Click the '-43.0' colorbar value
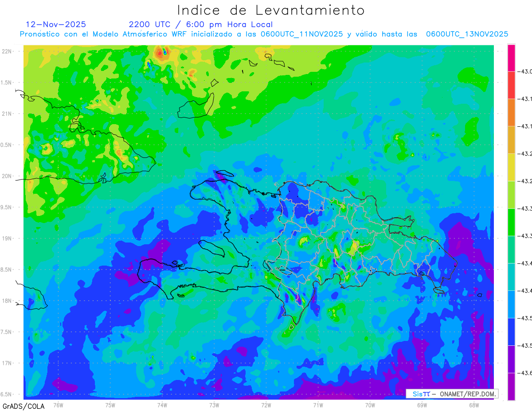 point(526,71)
